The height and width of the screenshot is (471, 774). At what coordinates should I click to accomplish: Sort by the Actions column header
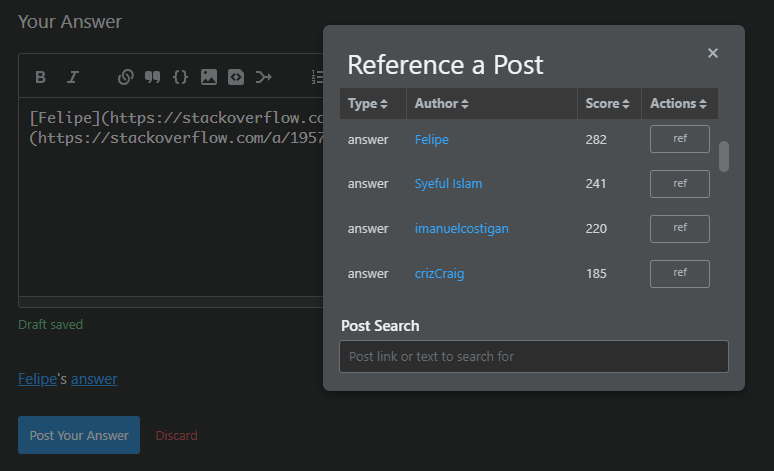tap(678, 104)
